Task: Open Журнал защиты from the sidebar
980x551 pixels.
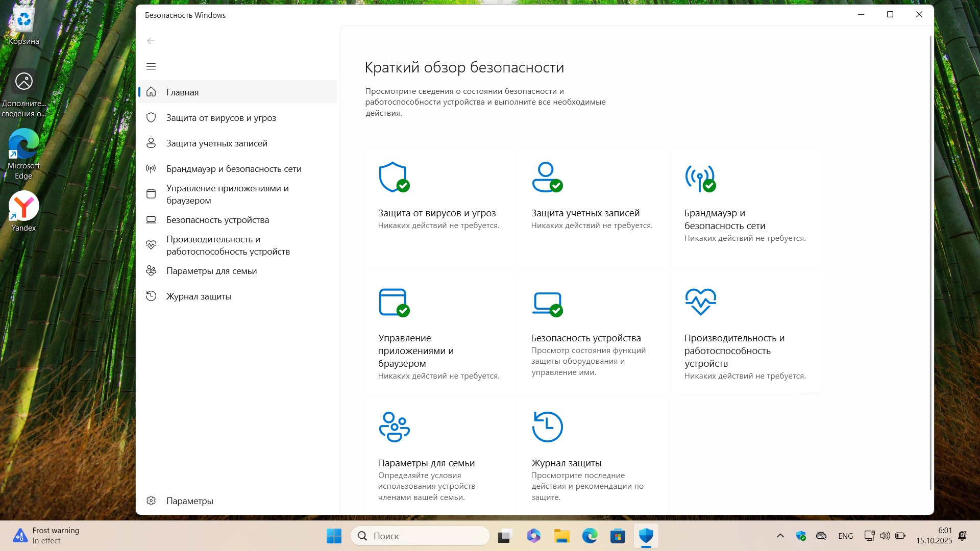Action: pyautogui.click(x=199, y=296)
